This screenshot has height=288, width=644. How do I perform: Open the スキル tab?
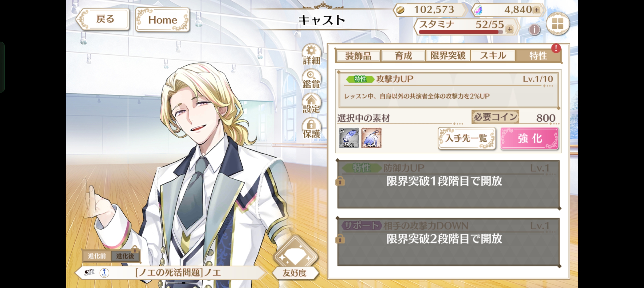(493, 56)
